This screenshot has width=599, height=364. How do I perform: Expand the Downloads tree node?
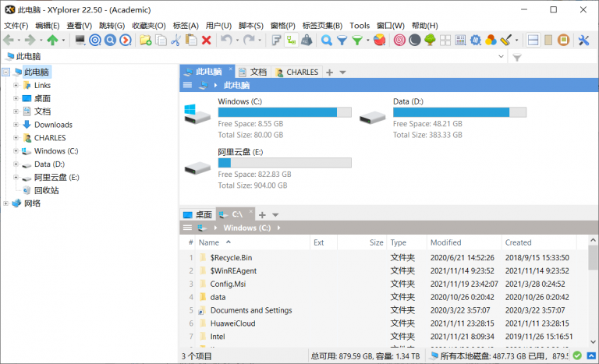pyautogui.click(x=16, y=125)
